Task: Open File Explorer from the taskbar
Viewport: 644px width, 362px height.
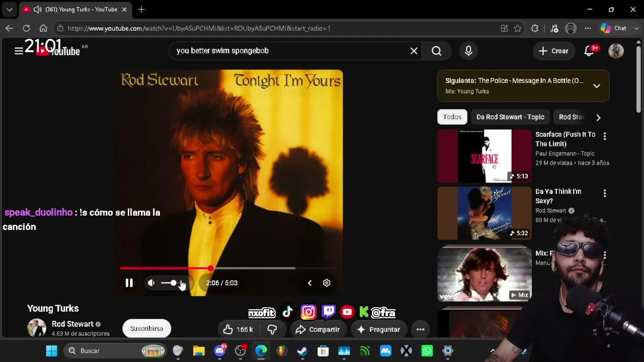Action: tap(199, 351)
